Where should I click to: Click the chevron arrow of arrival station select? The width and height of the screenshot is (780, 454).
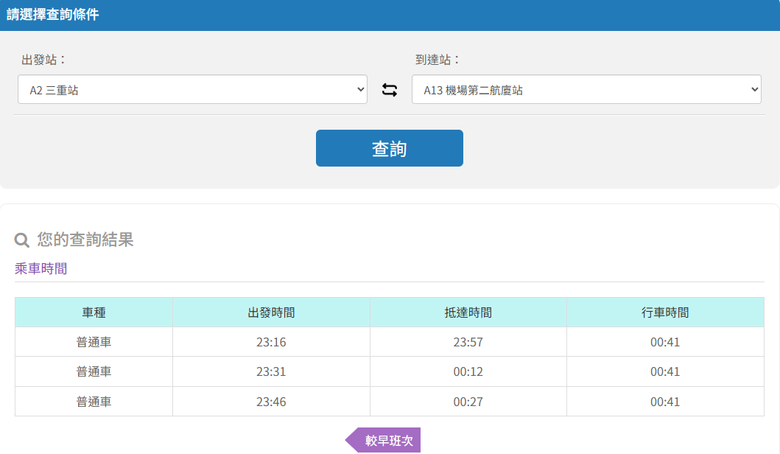click(x=755, y=90)
